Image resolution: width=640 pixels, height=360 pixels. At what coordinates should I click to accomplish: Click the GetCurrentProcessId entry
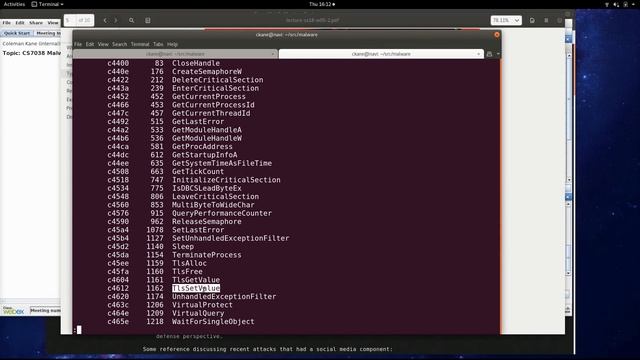213,105
